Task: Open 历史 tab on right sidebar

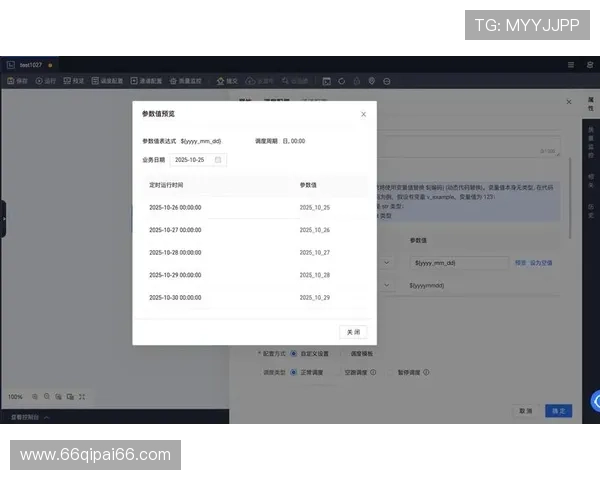Action: tap(591, 211)
